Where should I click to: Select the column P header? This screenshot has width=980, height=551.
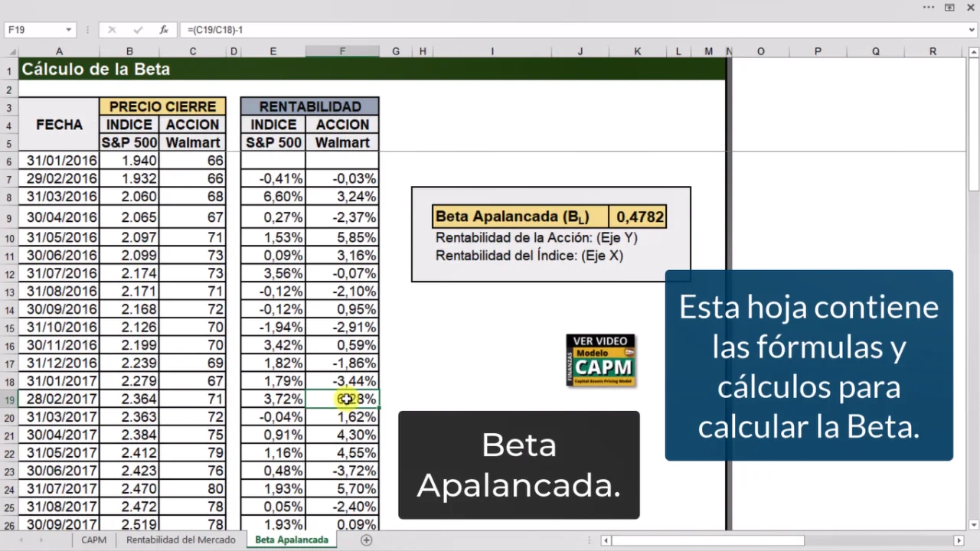click(818, 51)
